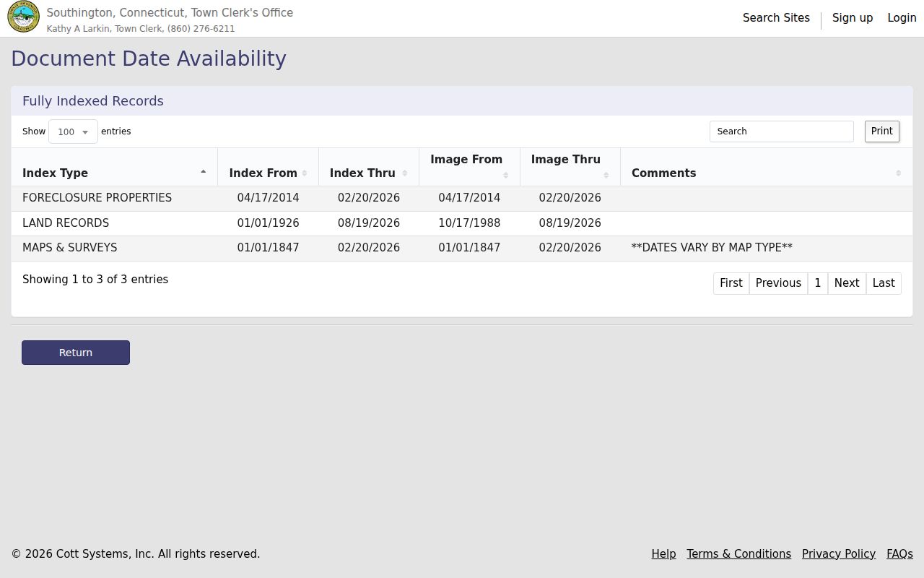This screenshot has width=924, height=578.
Task: Open the Help link in footer
Action: pyautogui.click(x=663, y=554)
